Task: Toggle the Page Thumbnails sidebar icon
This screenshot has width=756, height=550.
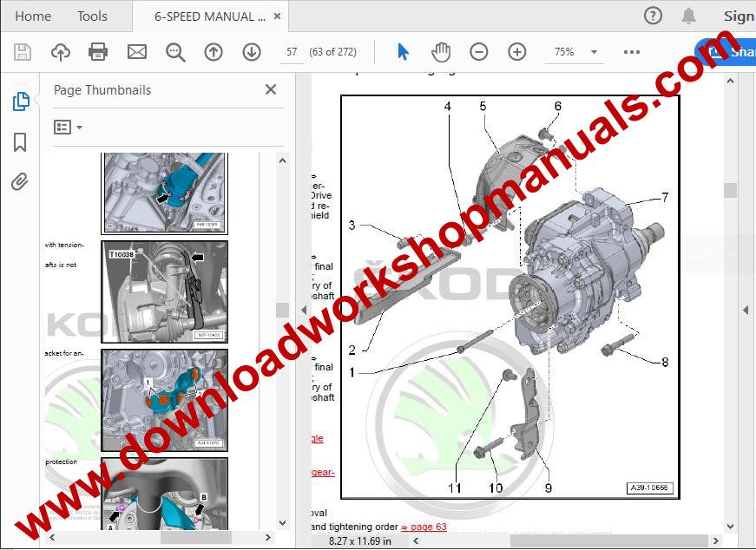Action: 20,101
